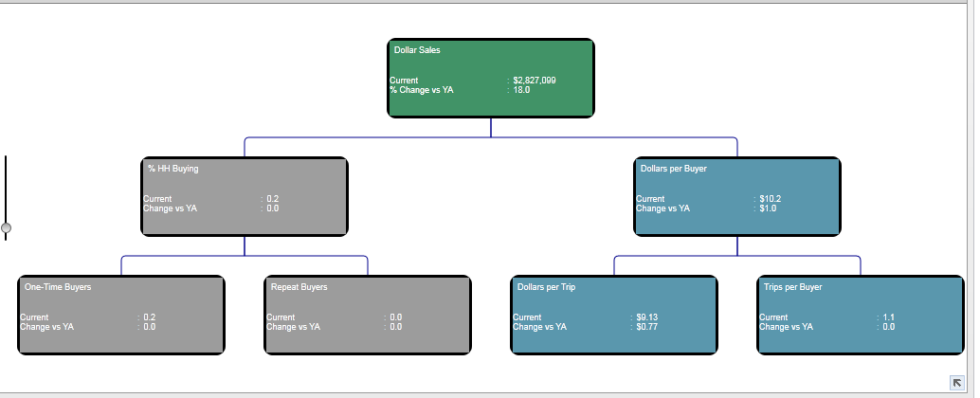
Task: Click the 18.0 percent change value
Action: click(x=521, y=90)
